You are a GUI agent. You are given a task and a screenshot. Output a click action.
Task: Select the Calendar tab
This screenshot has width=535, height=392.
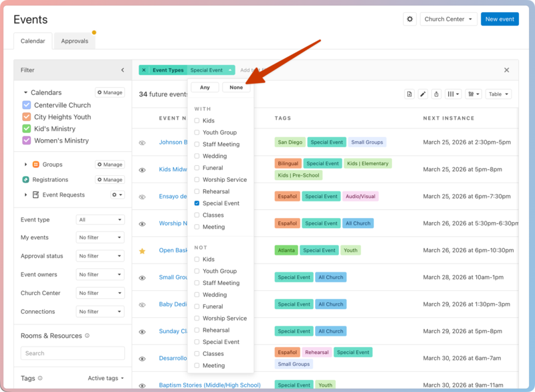33,41
